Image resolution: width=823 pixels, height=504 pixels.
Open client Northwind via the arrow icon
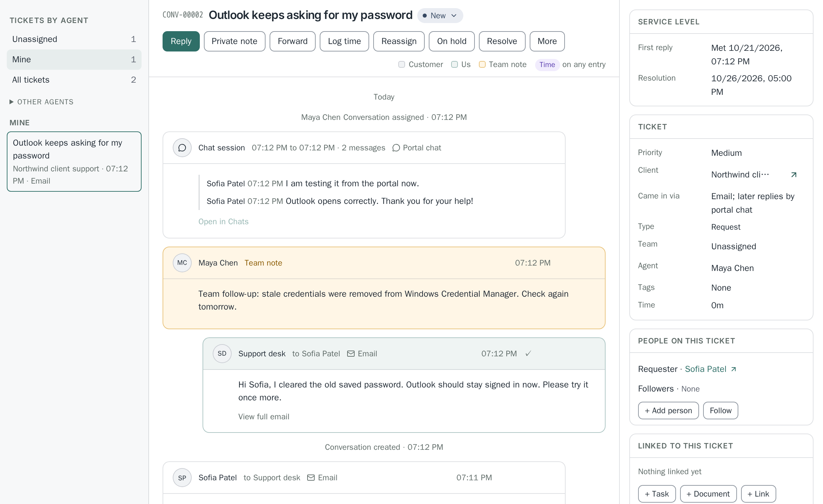[794, 175]
